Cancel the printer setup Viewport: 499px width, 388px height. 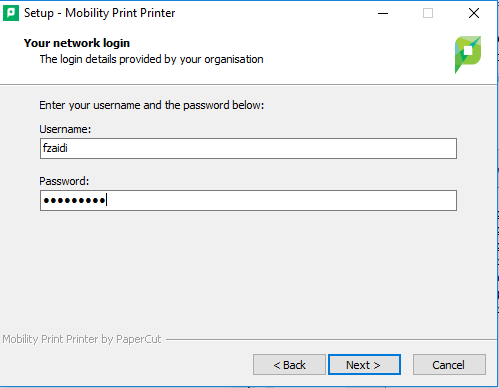point(449,365)
